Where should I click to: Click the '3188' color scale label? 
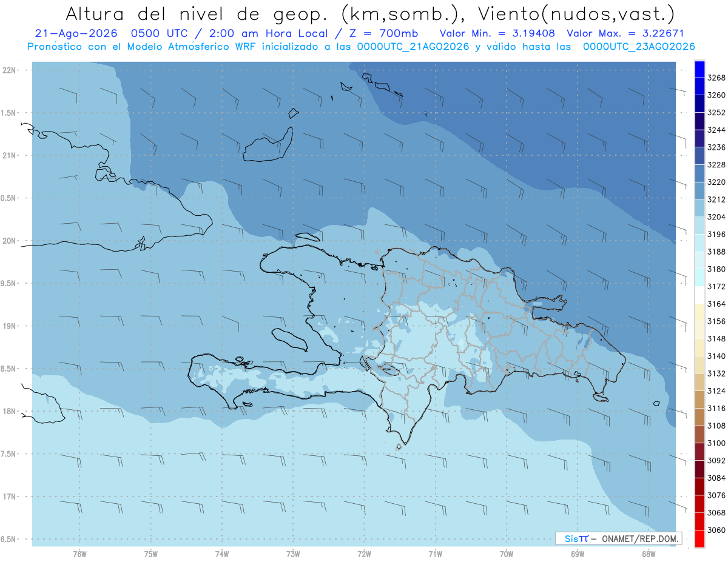[x=716, y=252]
